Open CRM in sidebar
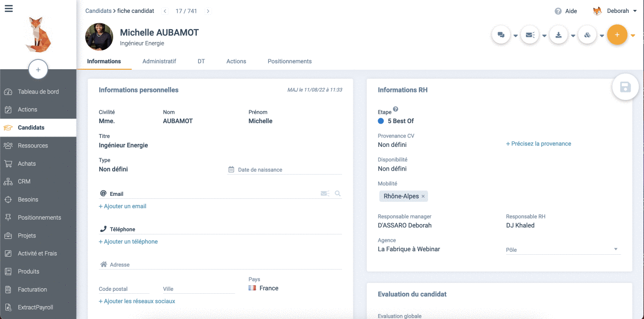 [38, 182]
